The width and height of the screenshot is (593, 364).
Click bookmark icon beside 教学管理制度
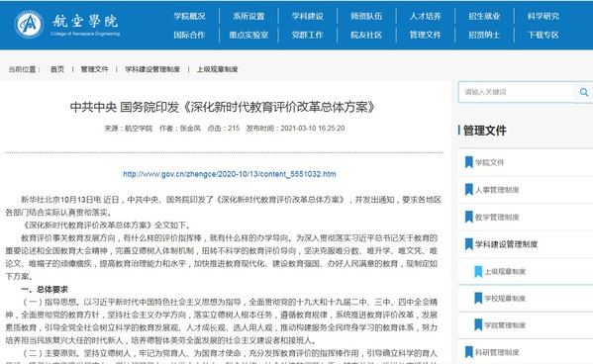coord(468,217)
